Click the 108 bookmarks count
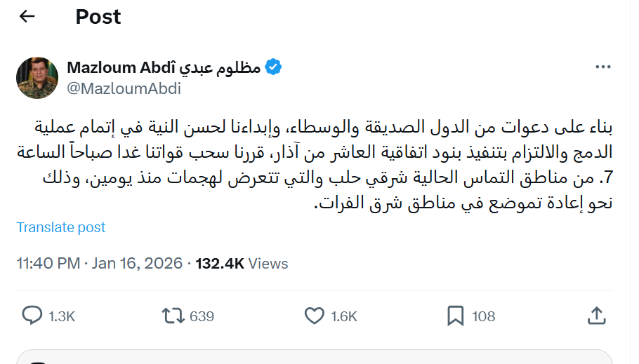 tap(483, 316)
